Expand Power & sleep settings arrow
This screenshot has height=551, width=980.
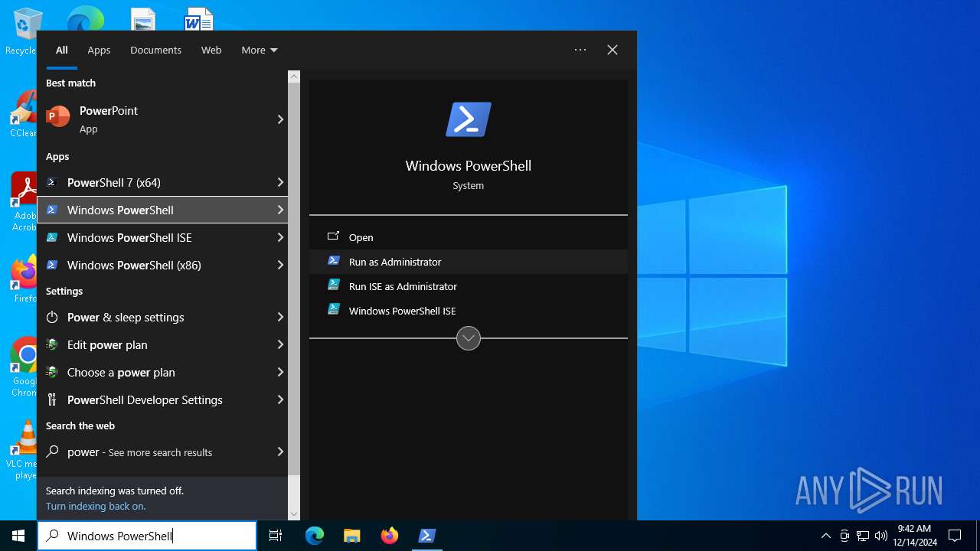point(280,317)
